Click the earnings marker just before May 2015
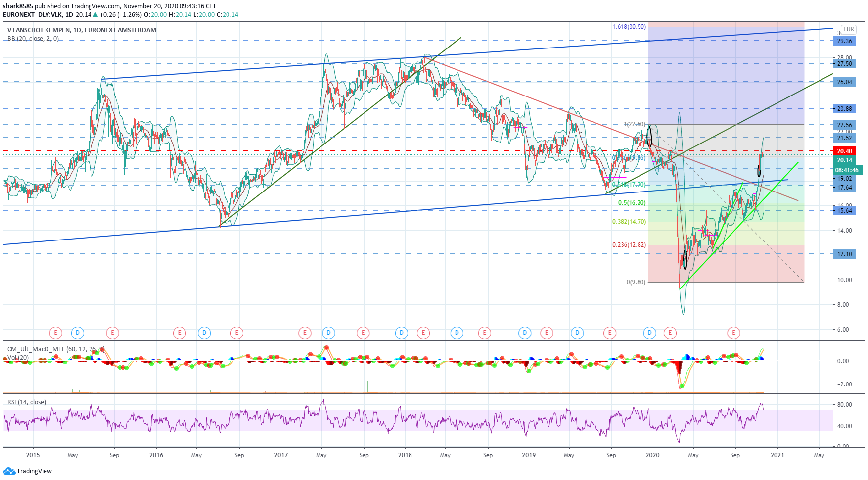Viewport: 868px width, 480px height. tap(55, 333)
